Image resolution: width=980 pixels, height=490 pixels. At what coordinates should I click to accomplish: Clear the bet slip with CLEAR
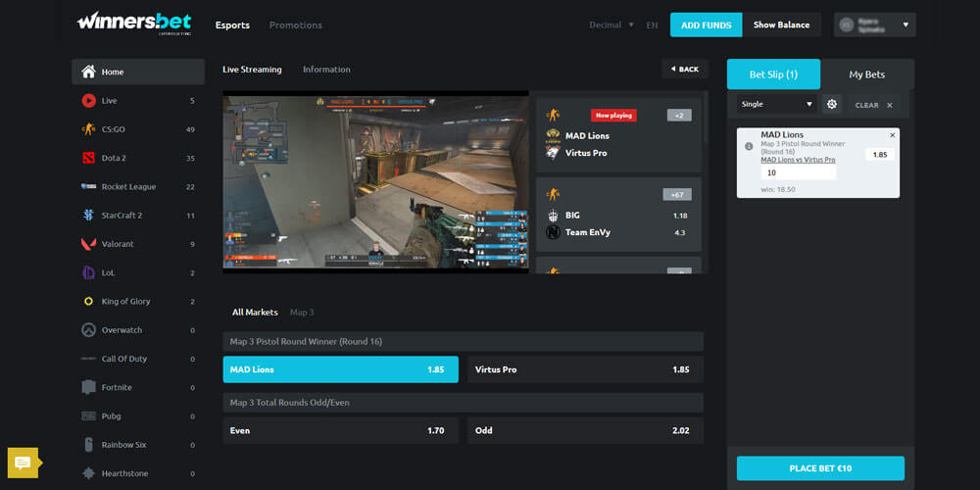(x=874, y=105)
